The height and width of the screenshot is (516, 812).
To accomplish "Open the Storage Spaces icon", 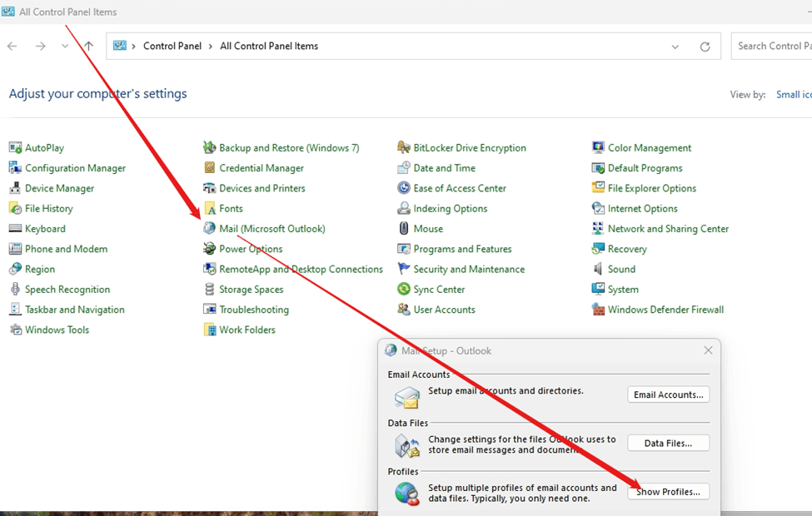I will pyautogui.click(x=210, y=290).
